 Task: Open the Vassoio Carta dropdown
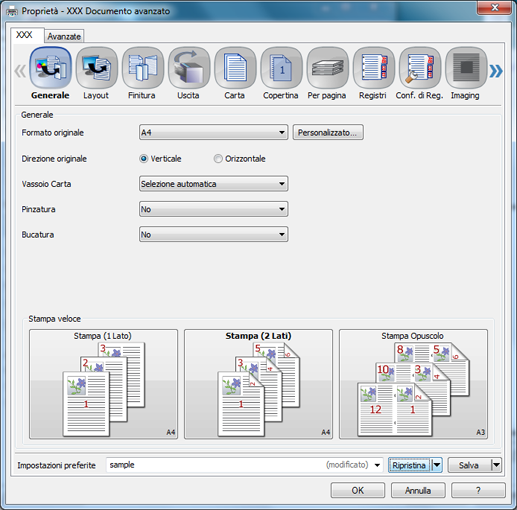(x=213, y=184)
